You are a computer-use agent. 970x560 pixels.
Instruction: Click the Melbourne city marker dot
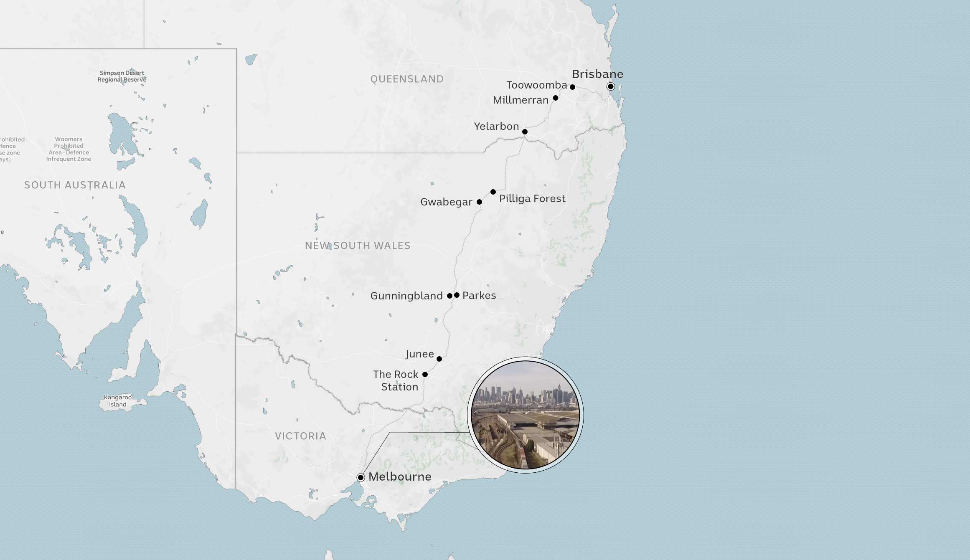point(361,477)
